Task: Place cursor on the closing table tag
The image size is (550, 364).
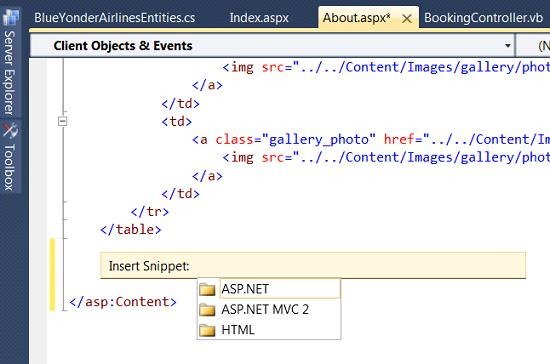Action: tap(130, 230)
